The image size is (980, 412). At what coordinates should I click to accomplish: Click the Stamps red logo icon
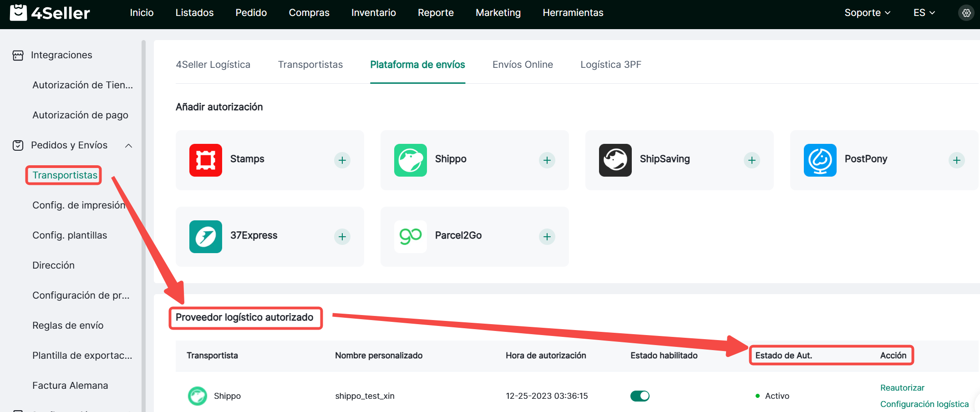[x=206, y=160]
